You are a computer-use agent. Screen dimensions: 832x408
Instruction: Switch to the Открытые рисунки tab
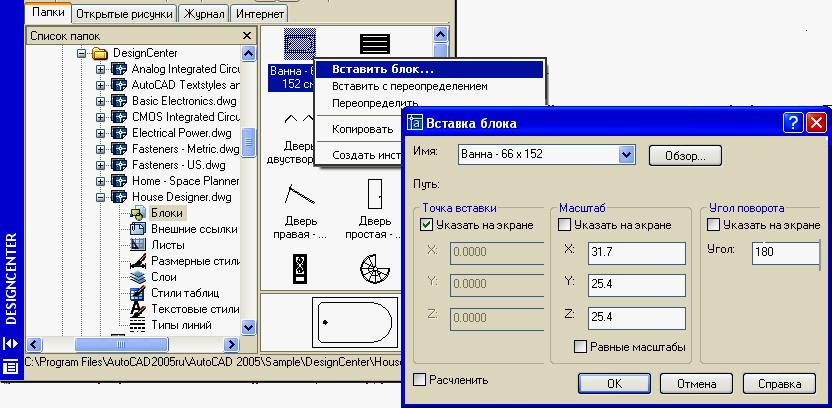[x=124, y=14]
